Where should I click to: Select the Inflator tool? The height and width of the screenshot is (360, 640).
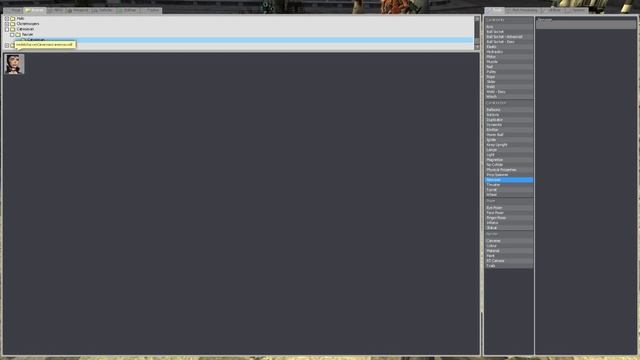click(x=509, y=223)
